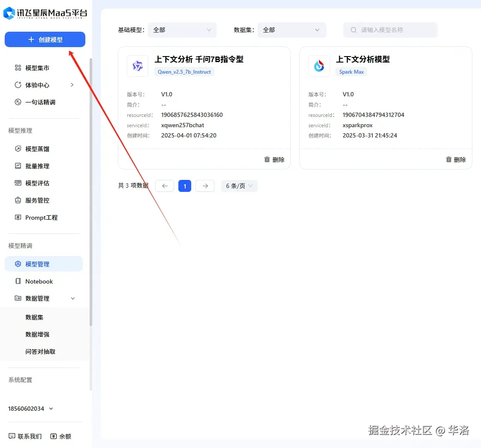This screenshot has width=481, height=448.
Task: Click the 讯飞星辰MaaS平台 logo
Action: click(x=45, y=13)
